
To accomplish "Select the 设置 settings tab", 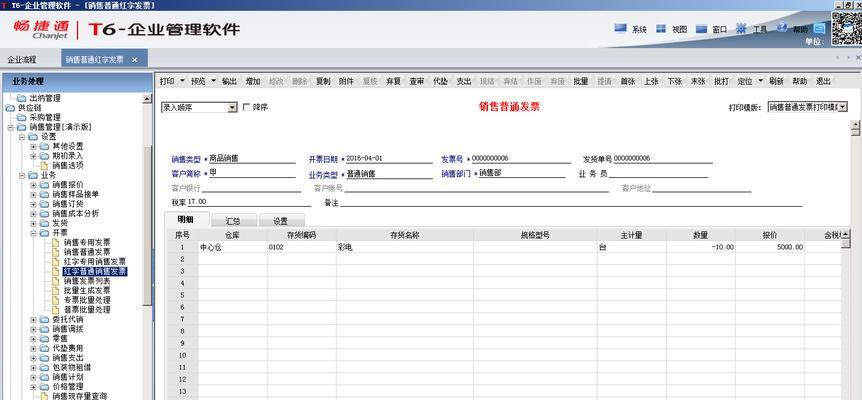I will click(x=280, y=221).
